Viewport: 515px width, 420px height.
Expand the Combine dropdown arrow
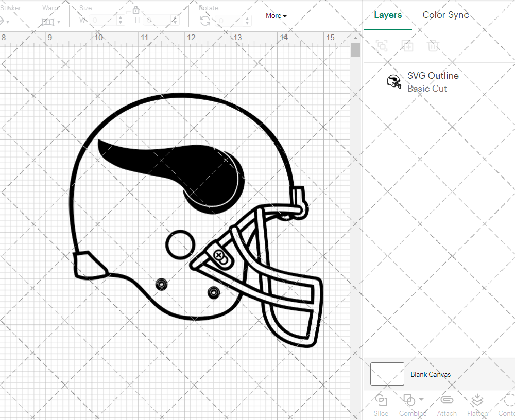point(421,399)
